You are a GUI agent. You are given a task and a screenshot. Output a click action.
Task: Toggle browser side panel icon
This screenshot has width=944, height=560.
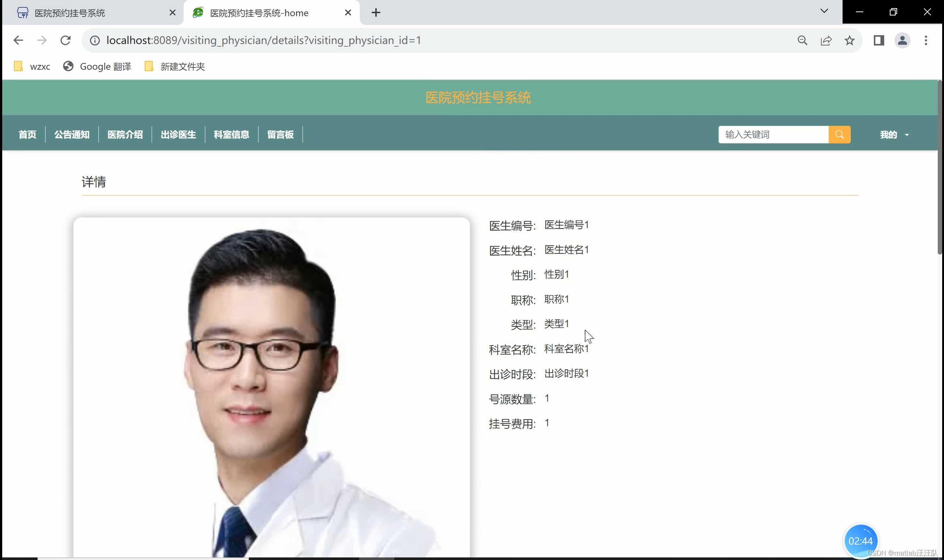click(x=879, y=41)
